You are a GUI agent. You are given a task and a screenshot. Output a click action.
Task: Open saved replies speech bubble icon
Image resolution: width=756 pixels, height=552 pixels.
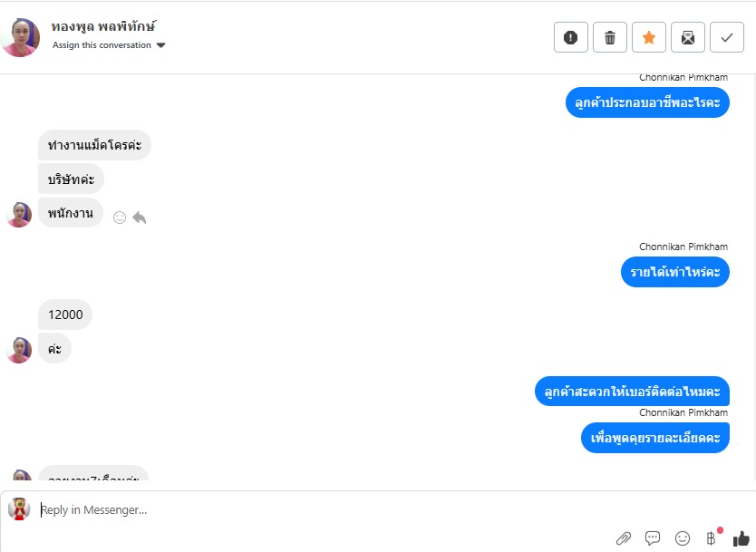[x=653, y=538]
